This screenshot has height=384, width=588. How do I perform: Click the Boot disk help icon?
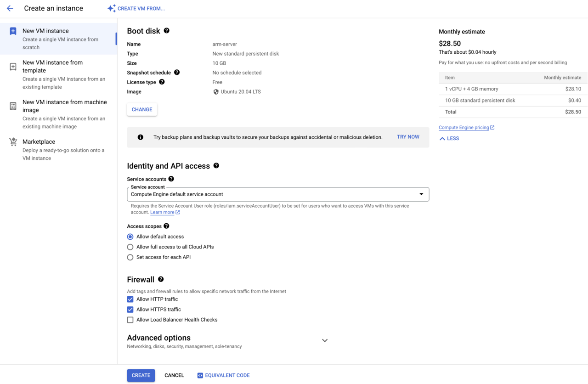pos(166,31)
